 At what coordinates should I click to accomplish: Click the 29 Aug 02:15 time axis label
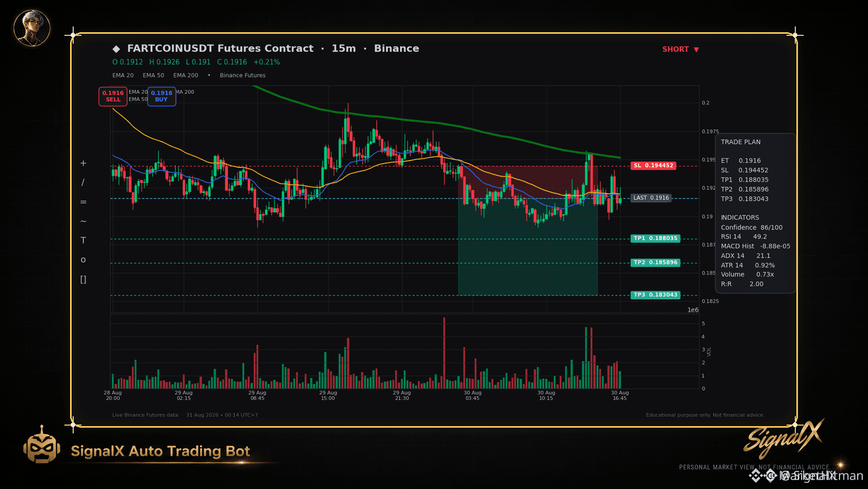[x=184, y=395]
